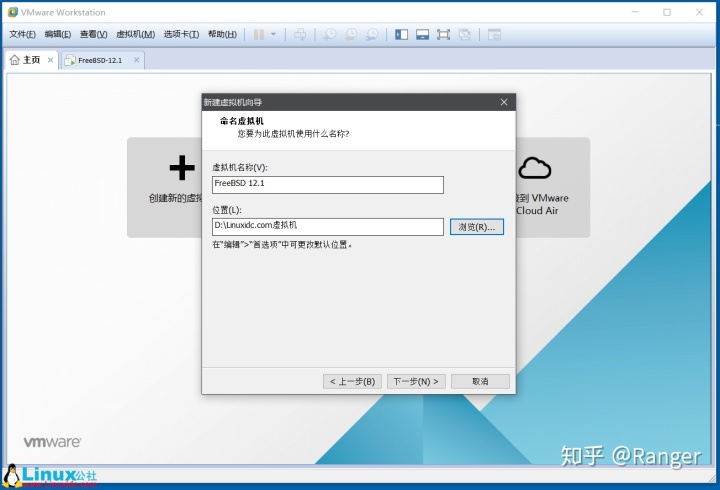
Task: Switch to the FreeBSD-12.1 tab
Action: click(100, 60)
